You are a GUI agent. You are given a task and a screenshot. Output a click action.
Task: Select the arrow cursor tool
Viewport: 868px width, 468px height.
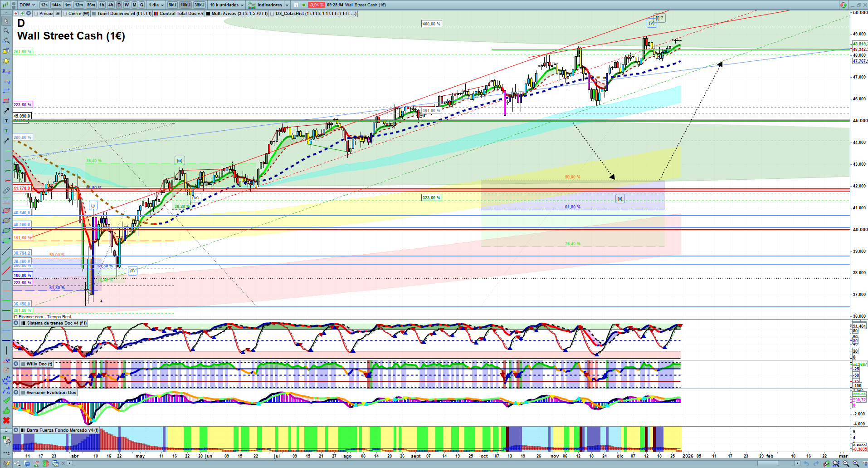[6, 21]
